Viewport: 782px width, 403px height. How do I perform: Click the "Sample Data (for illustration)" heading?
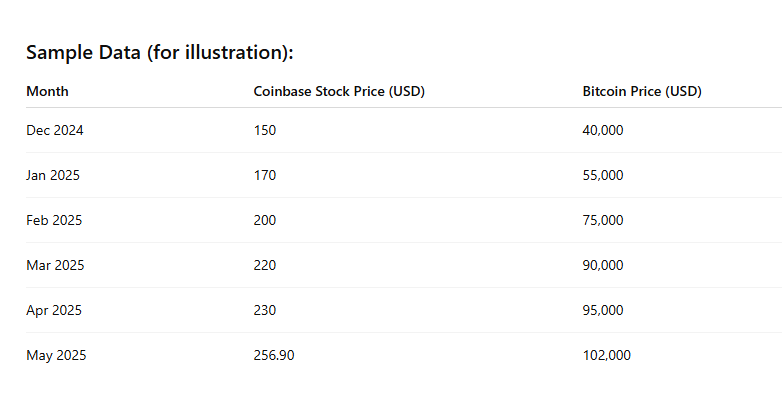159,53
